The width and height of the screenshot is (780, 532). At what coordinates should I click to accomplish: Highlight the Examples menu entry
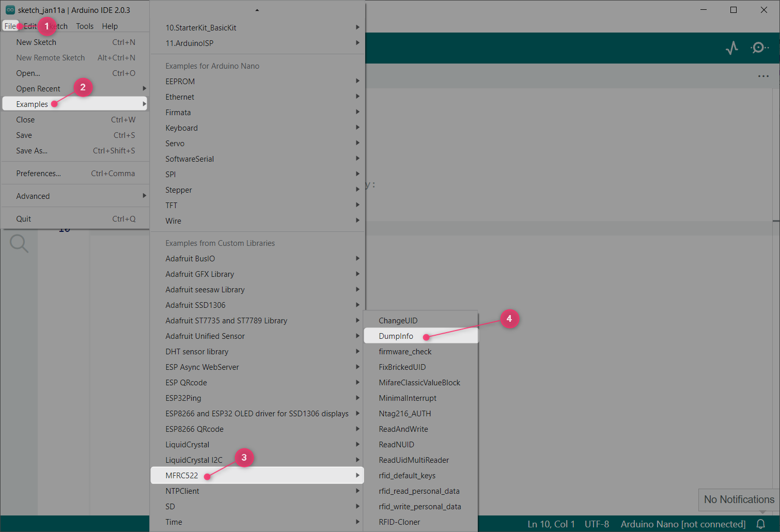pos(75,104)
